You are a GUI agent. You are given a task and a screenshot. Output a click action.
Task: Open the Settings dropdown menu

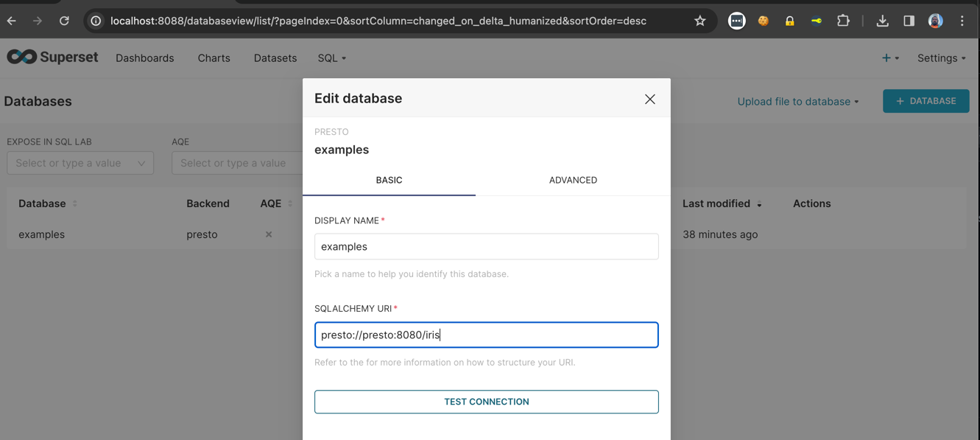[x=941, y=57]
